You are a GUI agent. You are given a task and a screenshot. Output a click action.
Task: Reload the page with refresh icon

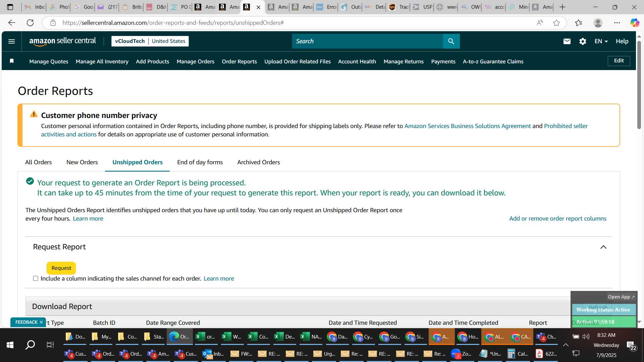point(30,23)
